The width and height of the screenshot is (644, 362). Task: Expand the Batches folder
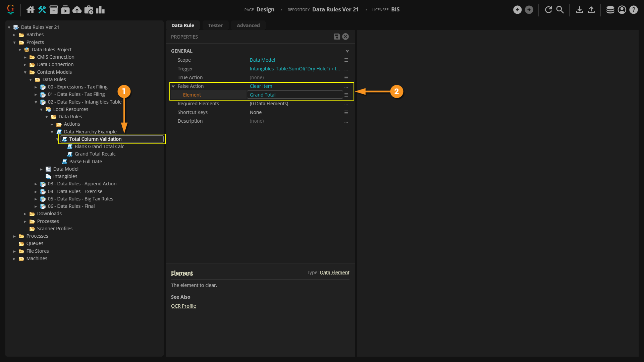(x=14, y=35)
